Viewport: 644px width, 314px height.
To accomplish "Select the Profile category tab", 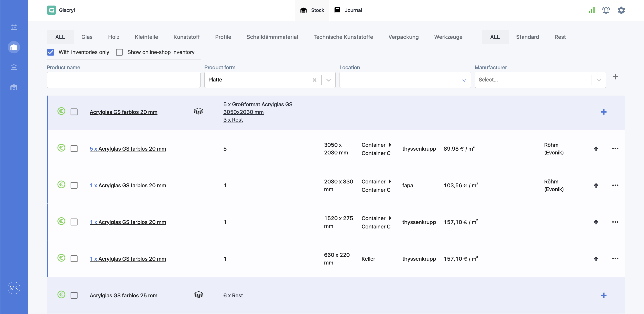I will [223, 37].
